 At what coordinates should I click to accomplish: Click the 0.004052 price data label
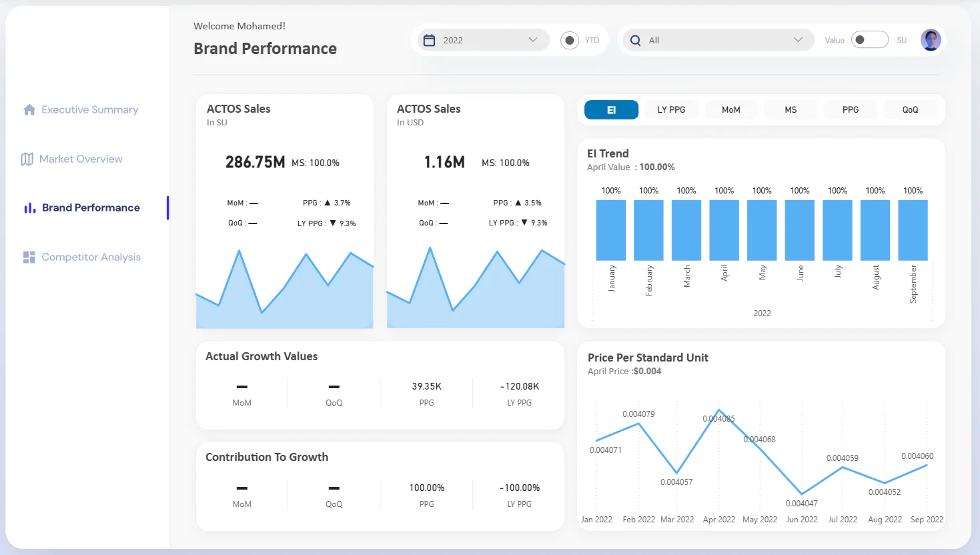[885, 492]
